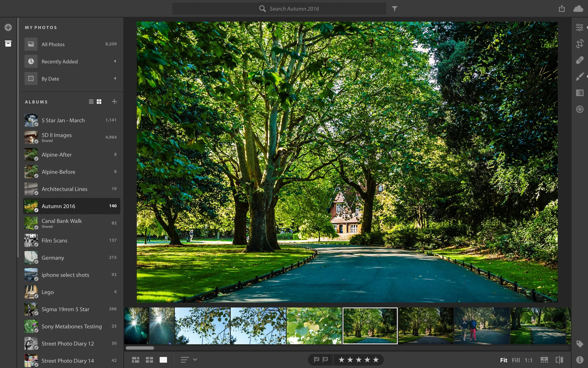Open the Keywords tag panel
This screenshot has height=368, width=588.
(x=580, y=344)
